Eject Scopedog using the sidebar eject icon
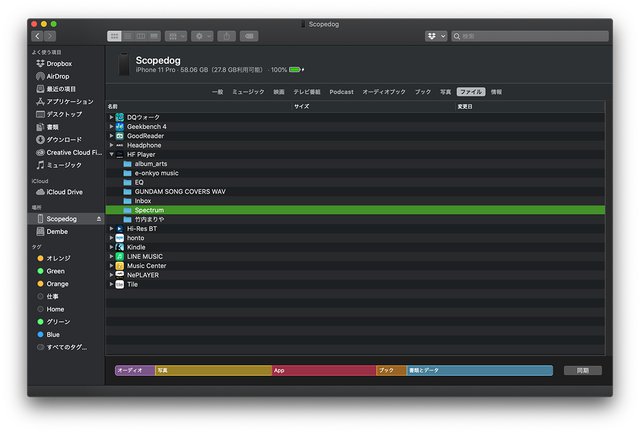The height and width of the screenshot is (433, 640). (98, 218)
